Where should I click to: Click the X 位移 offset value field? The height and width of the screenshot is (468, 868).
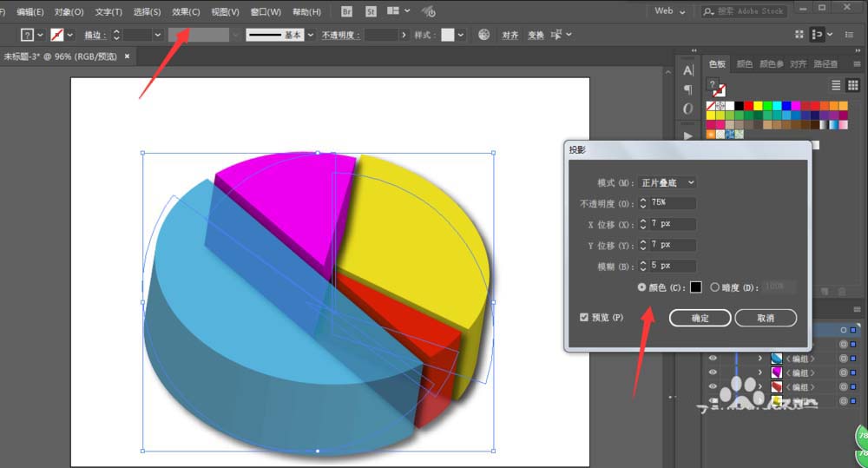673,224
